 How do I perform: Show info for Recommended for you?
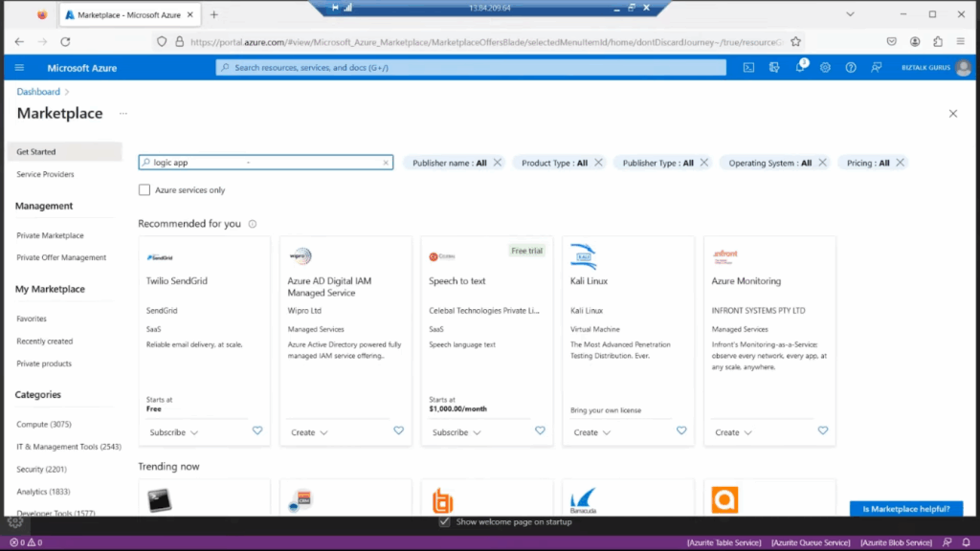tap(253, 224)
